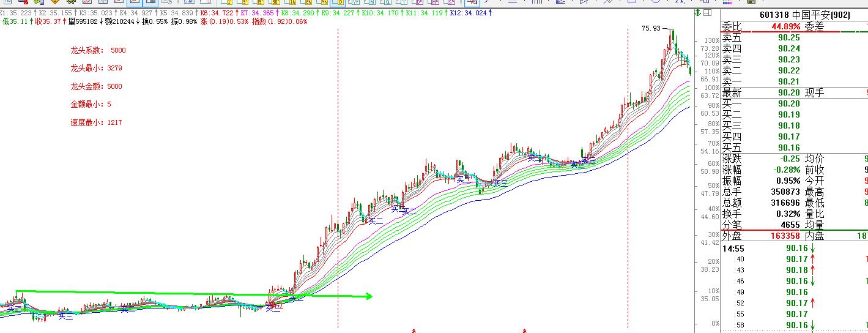Viewport: 868px width, 333px height.
Task: Switch chart to the 1h period button
Action: (291, 2)
